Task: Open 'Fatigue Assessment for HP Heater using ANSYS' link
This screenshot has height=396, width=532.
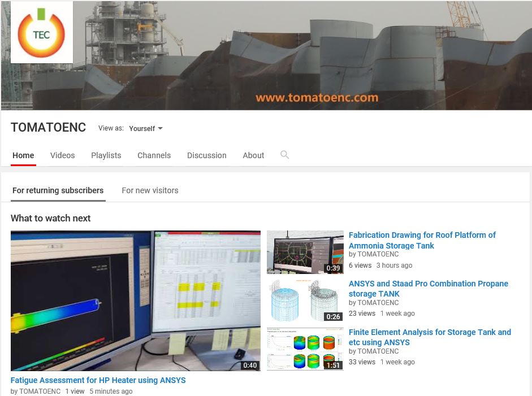Action: (x=98, y=380)
